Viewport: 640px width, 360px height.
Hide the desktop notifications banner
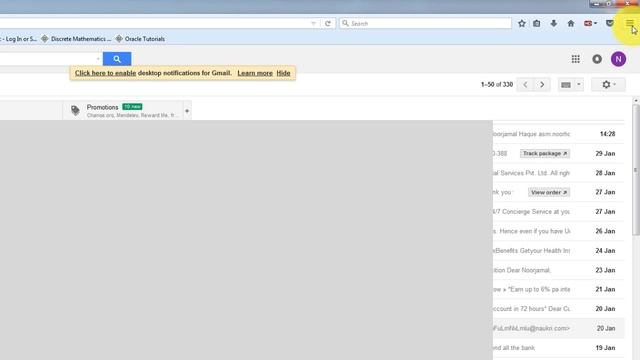pyautogui.click(x=283, y=73)
